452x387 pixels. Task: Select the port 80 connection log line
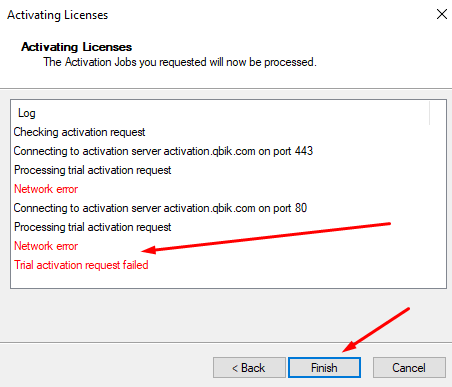160,208
